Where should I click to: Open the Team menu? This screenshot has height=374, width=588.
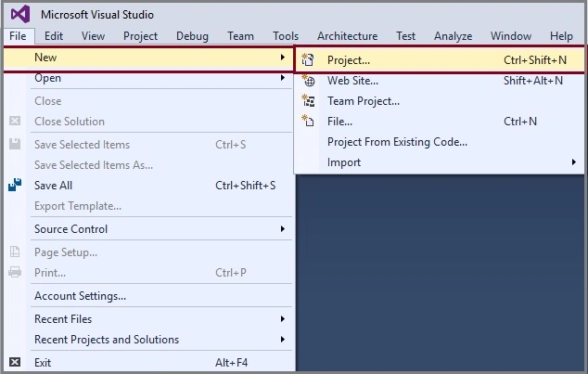click(240, 36)
